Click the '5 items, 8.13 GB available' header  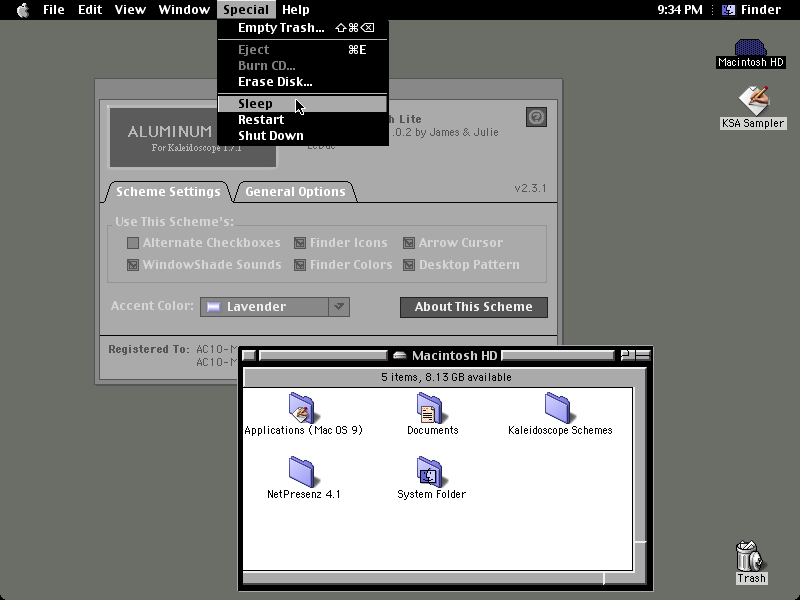pyautogui.click(x=446, y=377)
